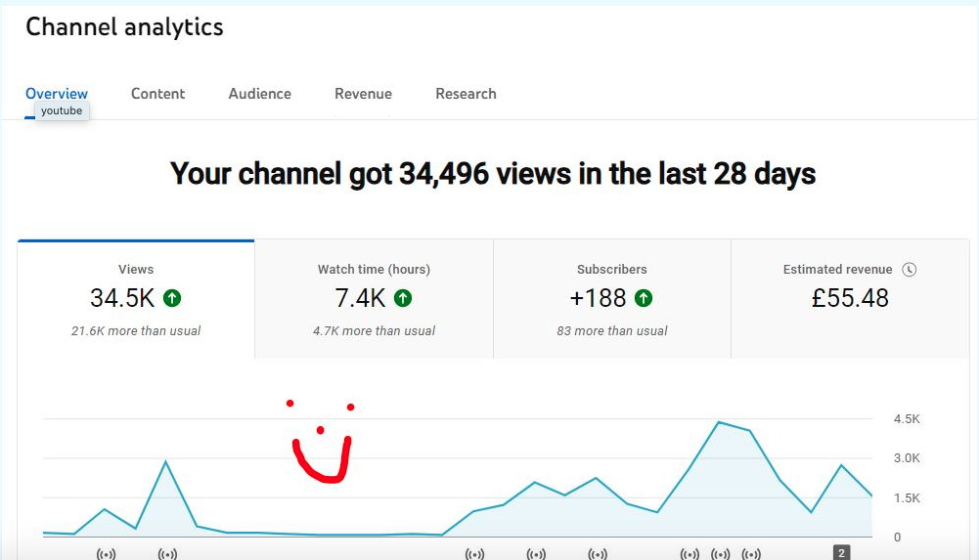Viewport: 979px width, 560px height.
Task: Switch to the Overview tab
Action: click(57, 94)
